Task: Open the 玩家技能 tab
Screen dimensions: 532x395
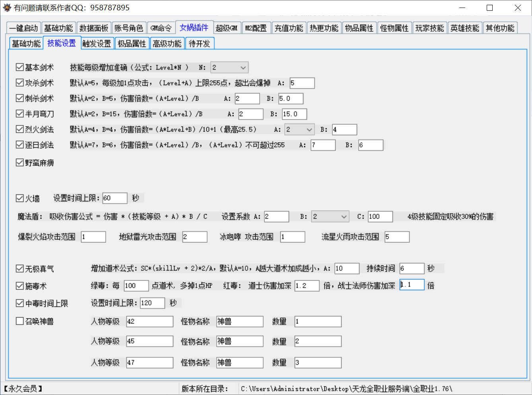Action: point(430,28)
